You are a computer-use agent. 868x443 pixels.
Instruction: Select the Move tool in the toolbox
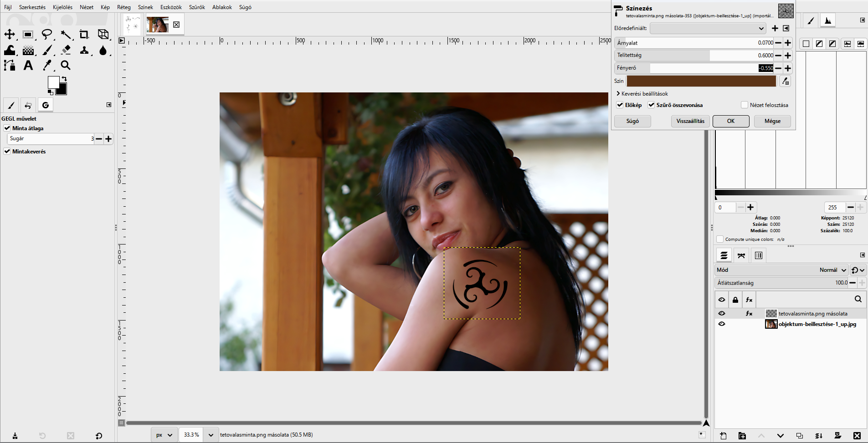10,35
